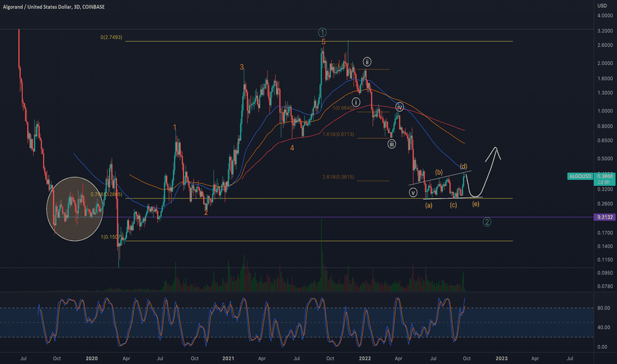Click the (d) correction wave label
The height and width of the screenshot is (364, 617).
point(463,167)
